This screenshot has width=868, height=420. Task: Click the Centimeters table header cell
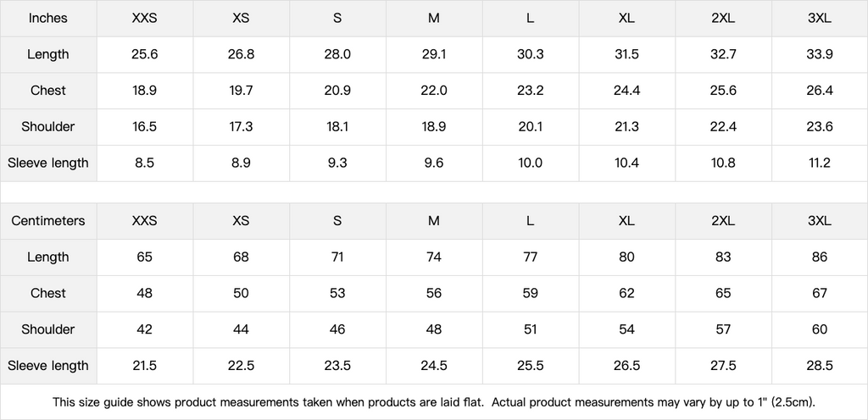(x=48, y=221)
